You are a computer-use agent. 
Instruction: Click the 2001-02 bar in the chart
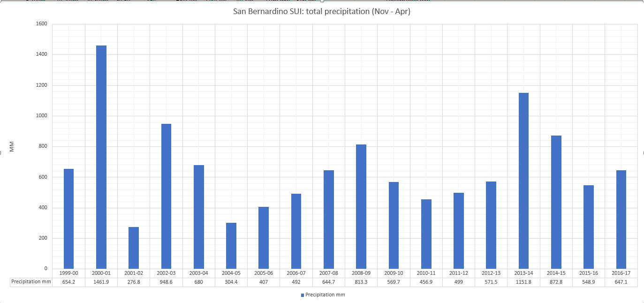[x=134, y=248]
